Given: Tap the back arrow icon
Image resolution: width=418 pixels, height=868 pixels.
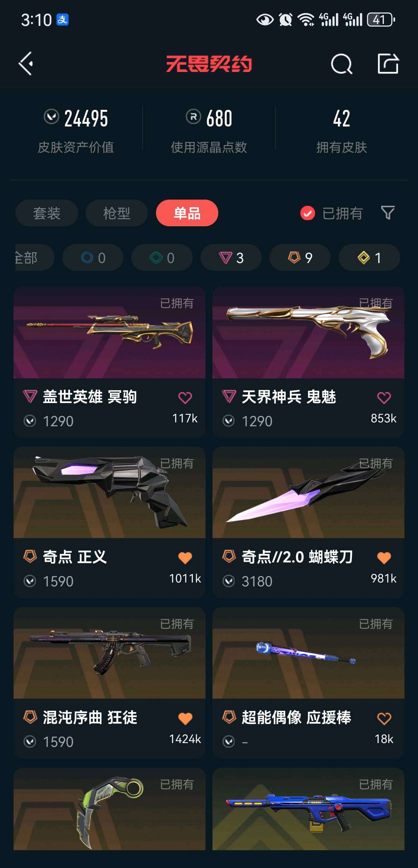Looking at the screenshot, I should pos(26,63).
